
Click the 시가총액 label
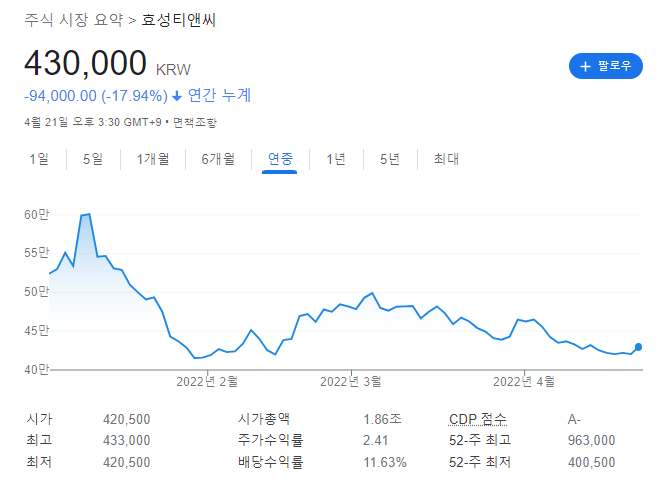[264, 419]
